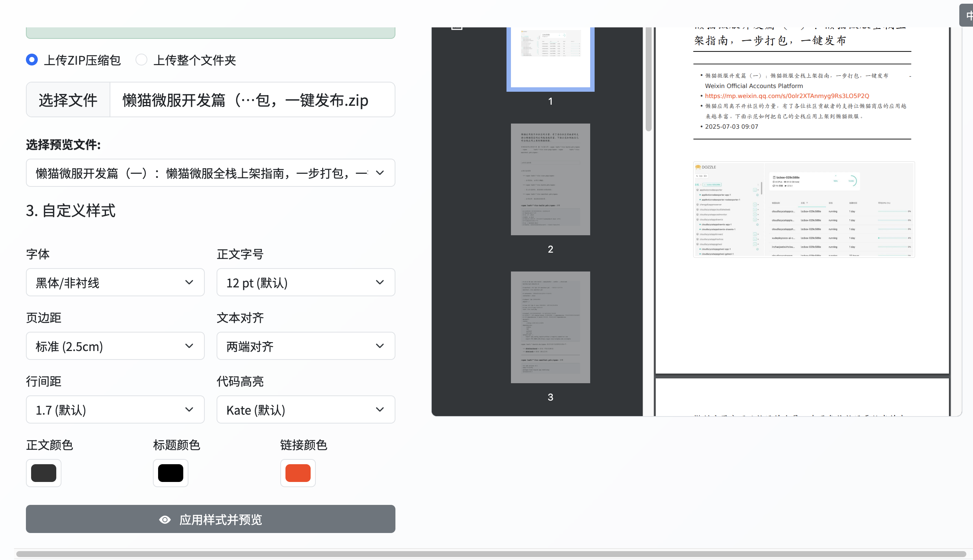The image size is (973, 560).
Task: Open the 标题颜色 black color swatch
Action: tap(171, 473)
